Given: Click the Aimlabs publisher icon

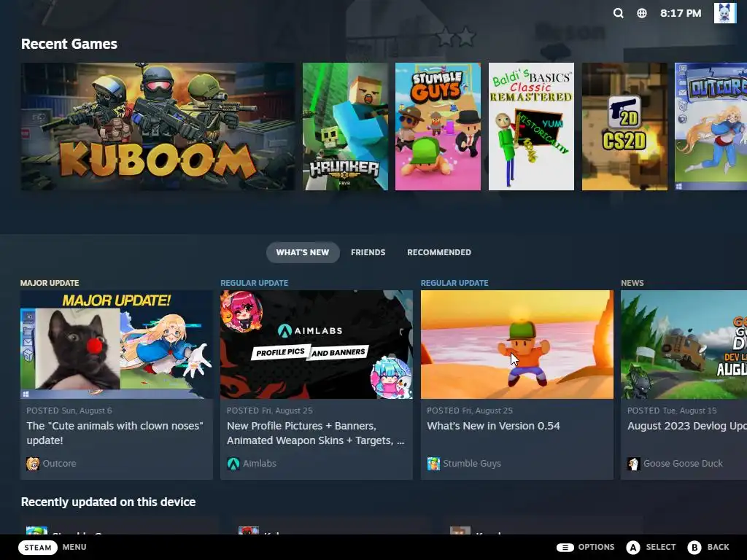Looking at the screenshot, I should tap(233, 463).
